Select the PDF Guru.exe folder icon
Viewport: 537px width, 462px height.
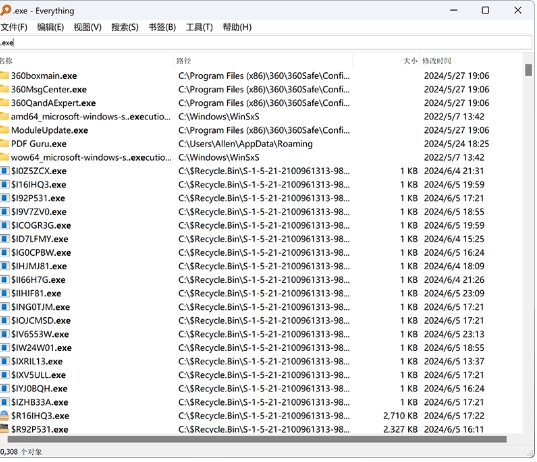[4, 143]
